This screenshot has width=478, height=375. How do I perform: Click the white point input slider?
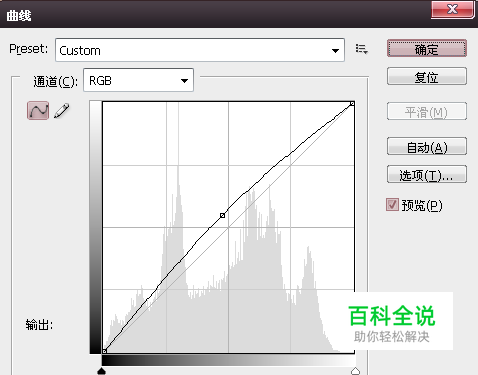355,371
